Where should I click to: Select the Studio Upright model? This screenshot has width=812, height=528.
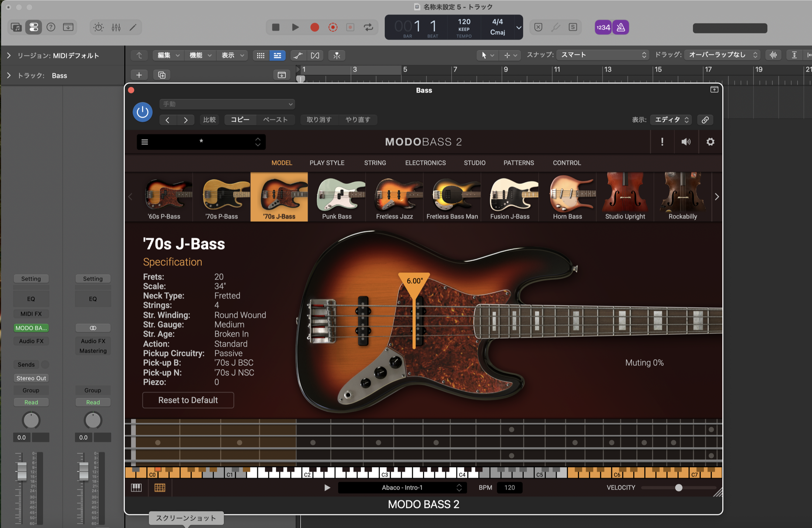pos(625,197)
